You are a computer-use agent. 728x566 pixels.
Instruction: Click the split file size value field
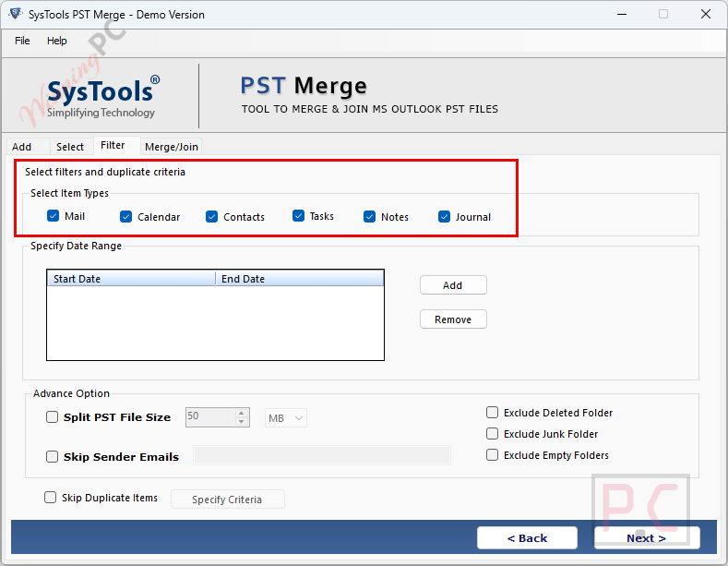pos(210,417)
